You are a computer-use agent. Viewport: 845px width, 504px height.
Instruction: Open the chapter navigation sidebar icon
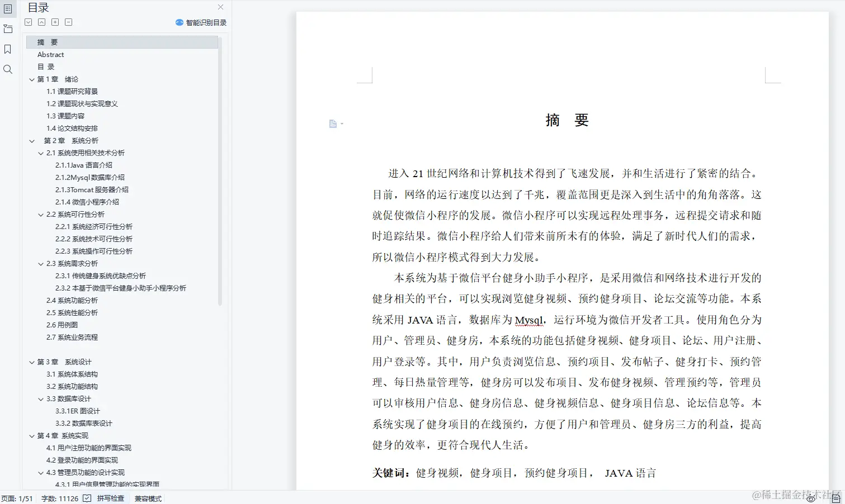(x=8, y=29)
